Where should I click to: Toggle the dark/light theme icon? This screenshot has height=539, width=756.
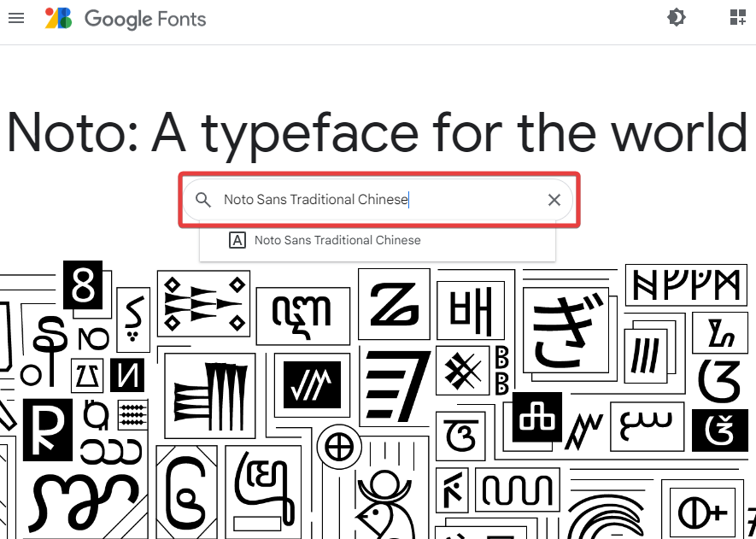click(x=677, y=18)
